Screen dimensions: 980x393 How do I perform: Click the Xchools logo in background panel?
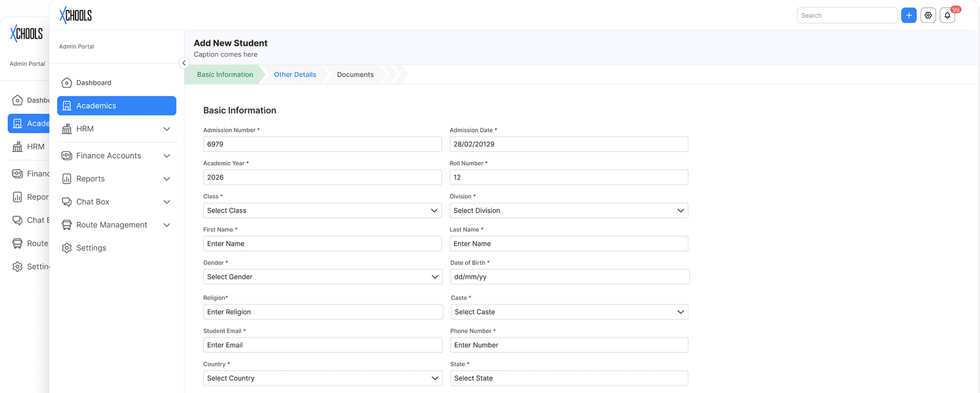point(27,34)
